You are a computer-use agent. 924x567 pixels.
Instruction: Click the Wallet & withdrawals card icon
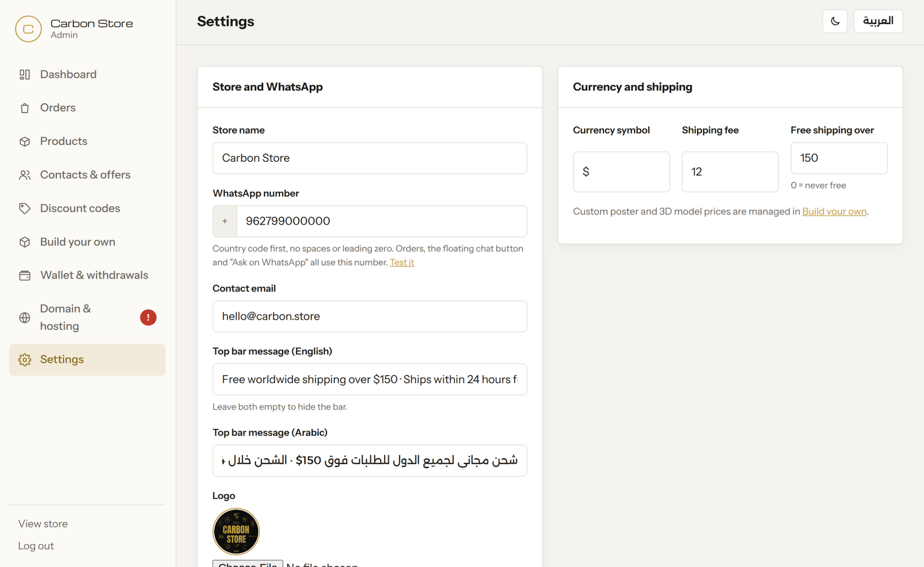tap(24, 276)
